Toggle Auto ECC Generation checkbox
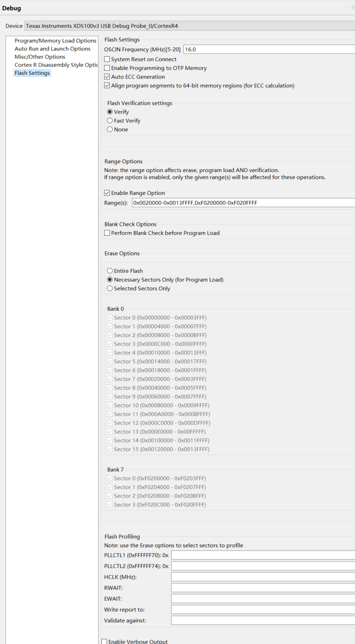The width and height of the screenshot is (355, 644). 107,77
